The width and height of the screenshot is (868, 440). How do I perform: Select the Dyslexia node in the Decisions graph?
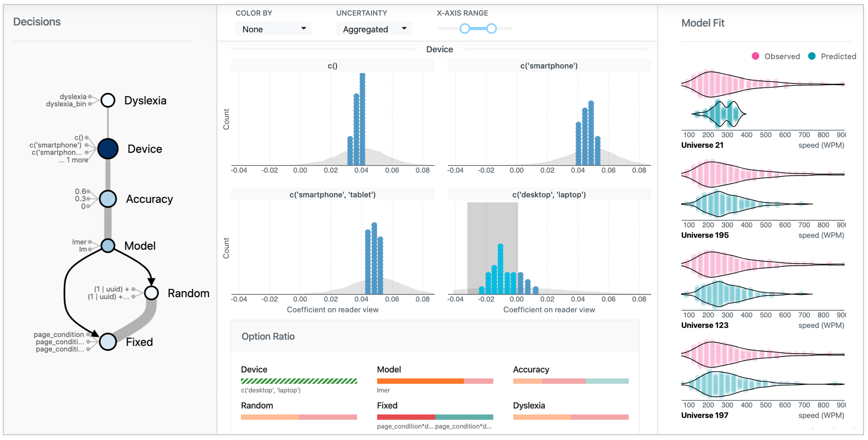(108, 100)
